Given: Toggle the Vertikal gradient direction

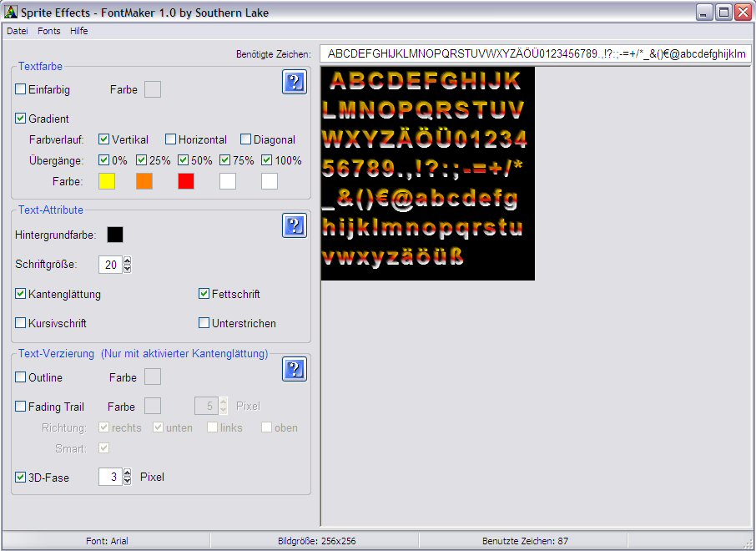Looking at the screenshot, I should pos(103,139).
